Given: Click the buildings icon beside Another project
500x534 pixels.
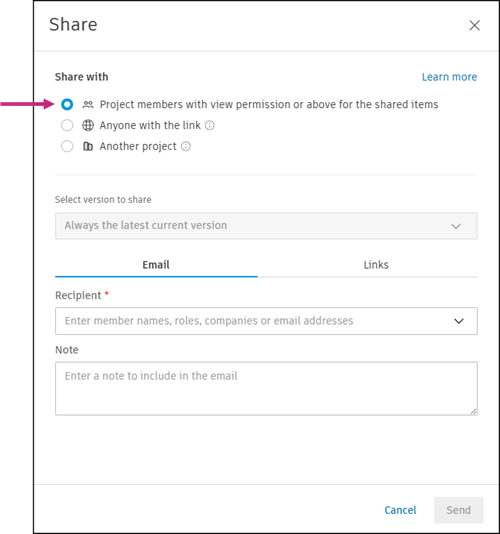Looking at the screenshot, I should [88, 146].
